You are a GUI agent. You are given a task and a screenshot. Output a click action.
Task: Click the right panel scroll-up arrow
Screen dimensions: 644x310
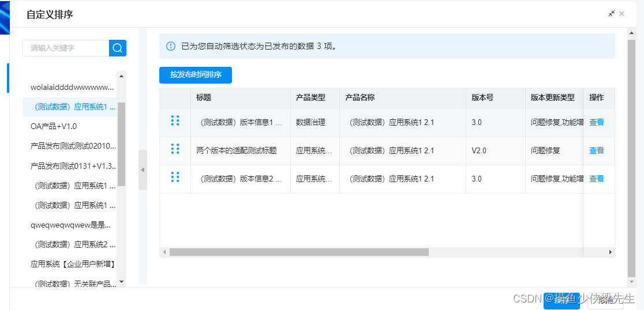(632, 33)
